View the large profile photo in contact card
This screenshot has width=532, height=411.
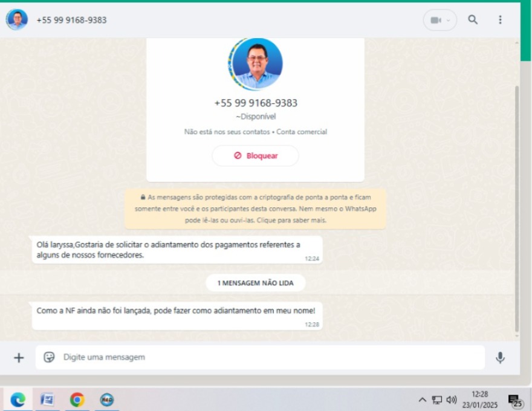pos(256,63)
